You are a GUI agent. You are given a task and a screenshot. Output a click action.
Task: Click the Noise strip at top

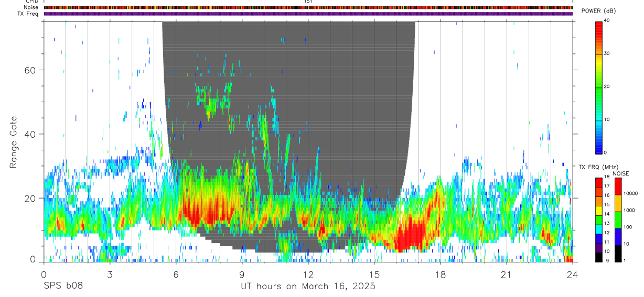coord(308,7)
